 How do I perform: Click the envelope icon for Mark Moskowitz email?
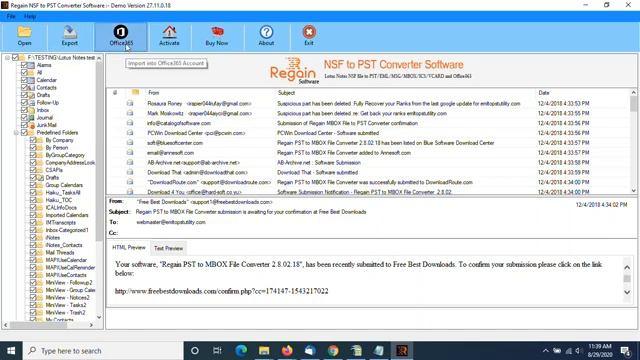(130, 113)
